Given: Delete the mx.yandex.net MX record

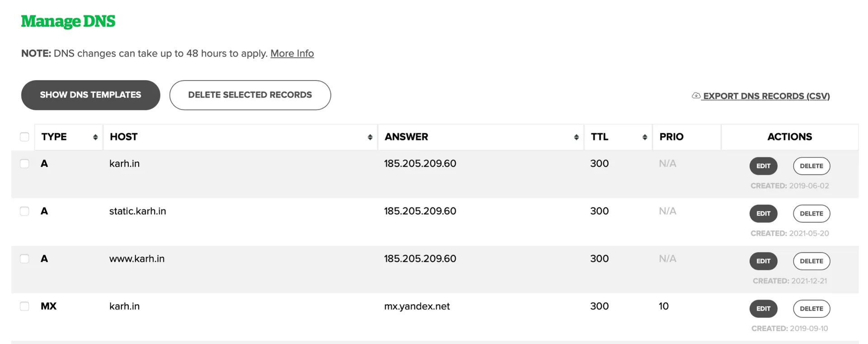Looking at the screenshot, I should pos(811,308).
